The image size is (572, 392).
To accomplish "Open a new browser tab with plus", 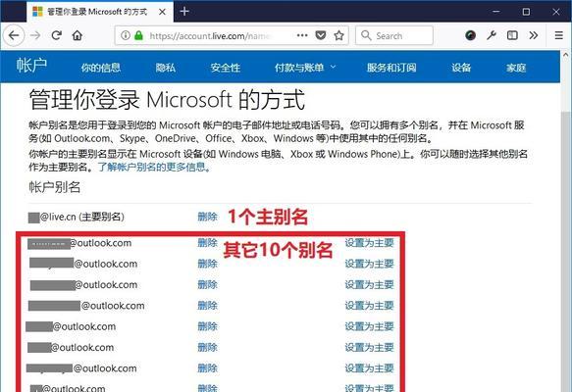I will point(184,12).
